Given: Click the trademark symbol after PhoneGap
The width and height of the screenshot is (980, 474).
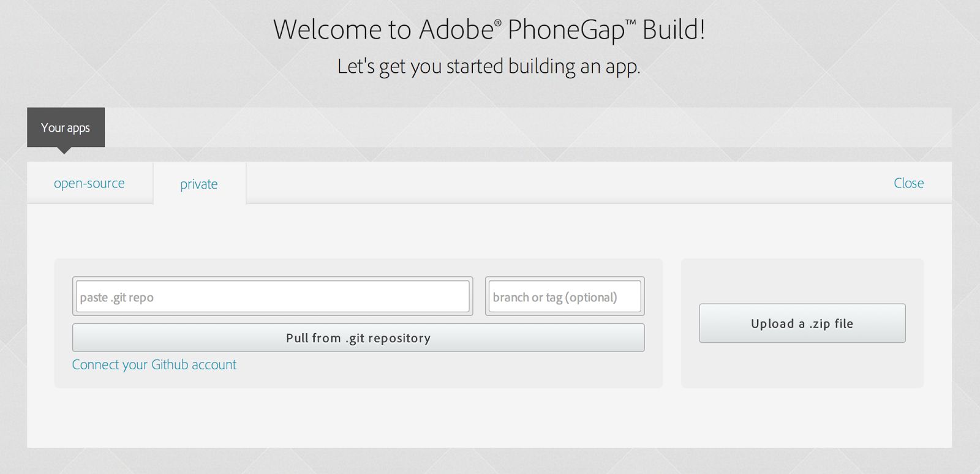Looking at the screenshot, I should pos(630,23).
